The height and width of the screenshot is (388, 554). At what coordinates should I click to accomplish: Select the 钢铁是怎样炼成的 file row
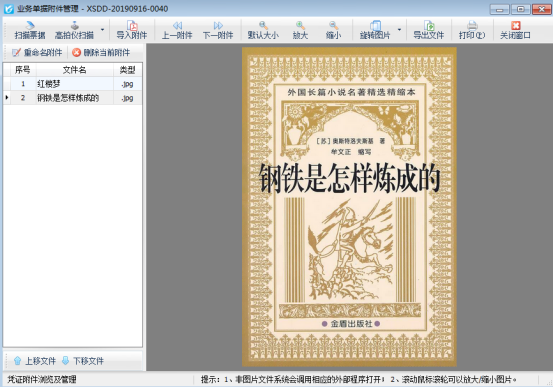coord(73,98)
